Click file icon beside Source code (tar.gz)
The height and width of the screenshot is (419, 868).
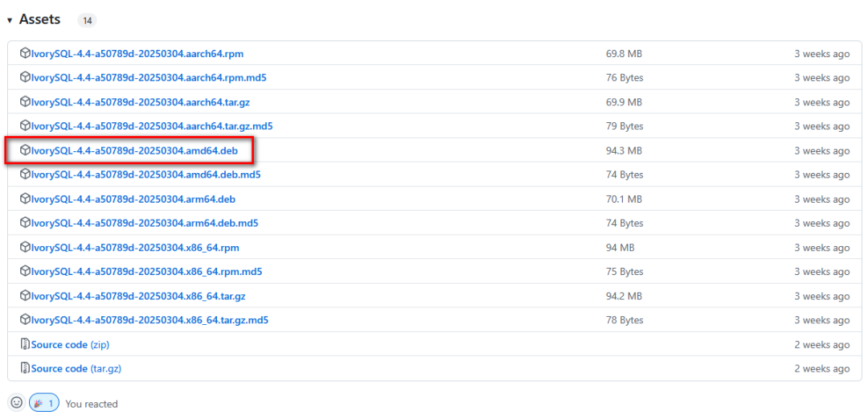click(x=25, y=368)
